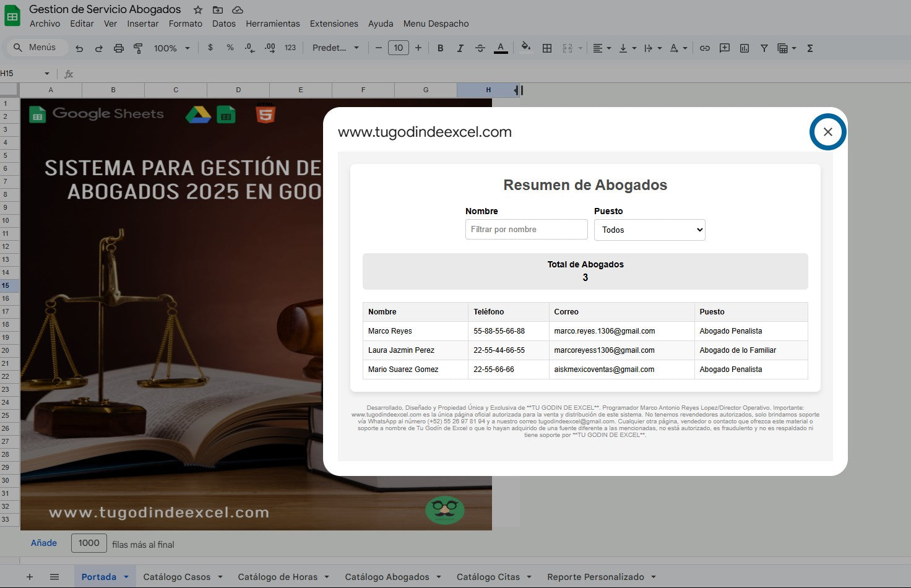Apply currency format with dollar icon
Viewport: 911px width, 588px height.
(x=210, y=48)
